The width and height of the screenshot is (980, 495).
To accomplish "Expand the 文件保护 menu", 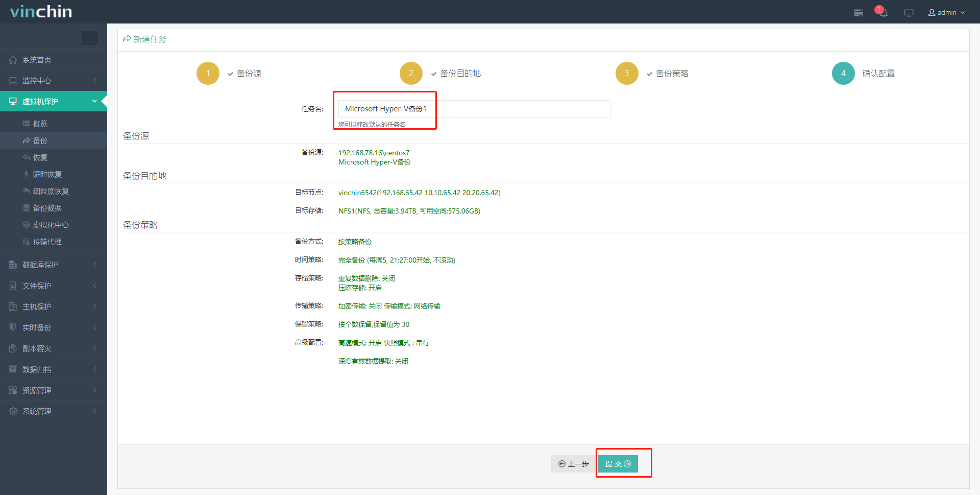I will [54, 286].
